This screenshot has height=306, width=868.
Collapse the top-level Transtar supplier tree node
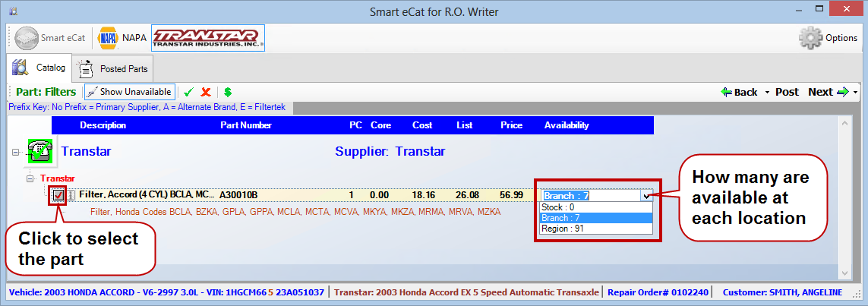[16, 153]
